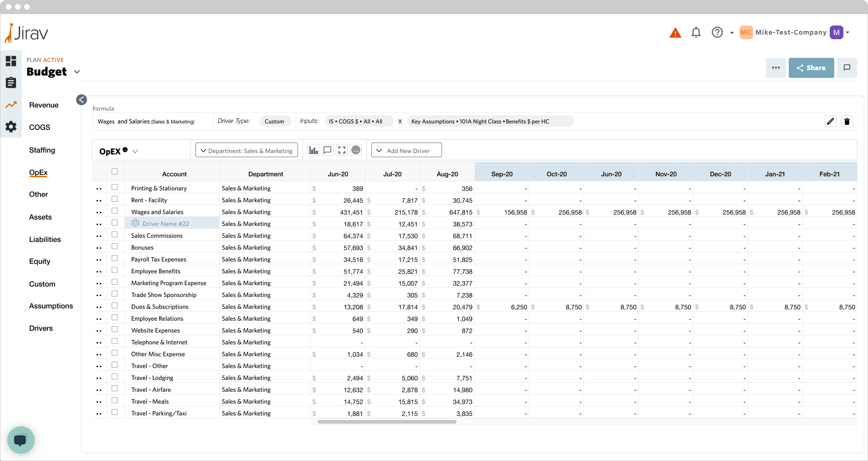Open the help question mark icon

tap(717, 32)
